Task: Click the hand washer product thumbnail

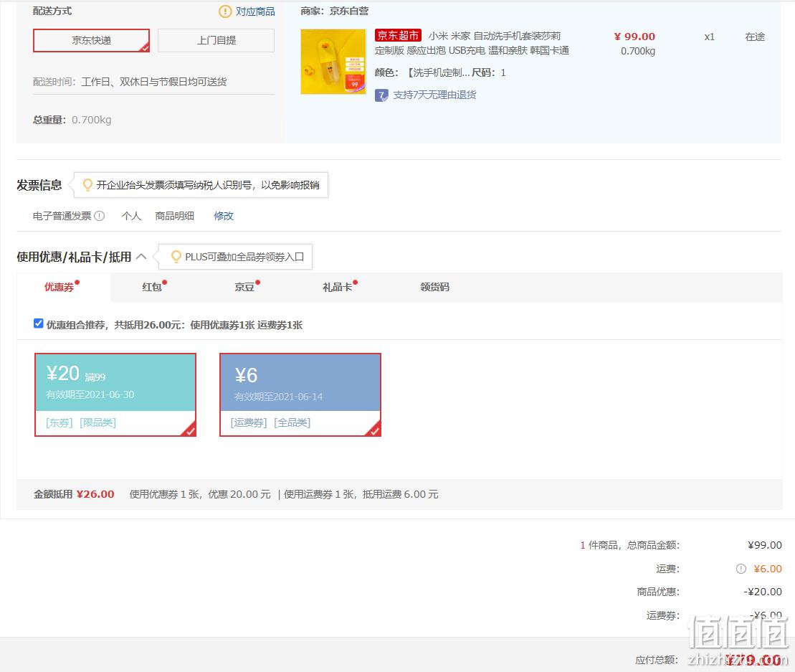Action: 333,62
